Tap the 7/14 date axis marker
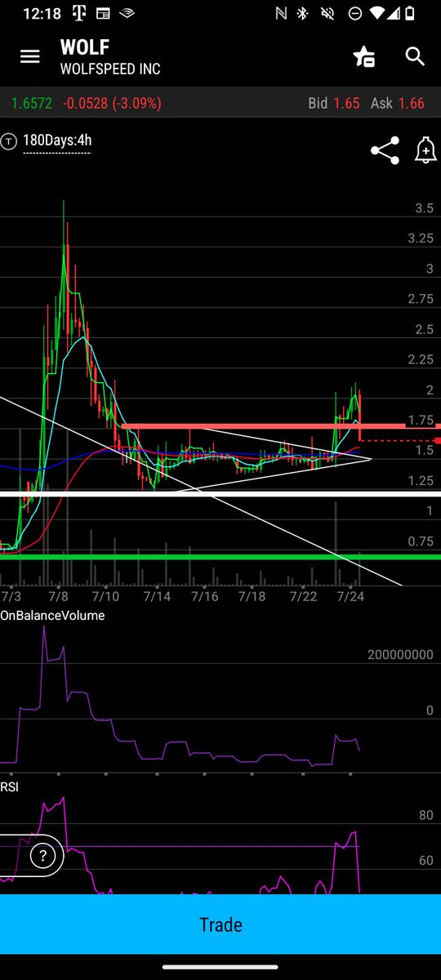This screenshot has width=441, height=980. pos(157,597)
